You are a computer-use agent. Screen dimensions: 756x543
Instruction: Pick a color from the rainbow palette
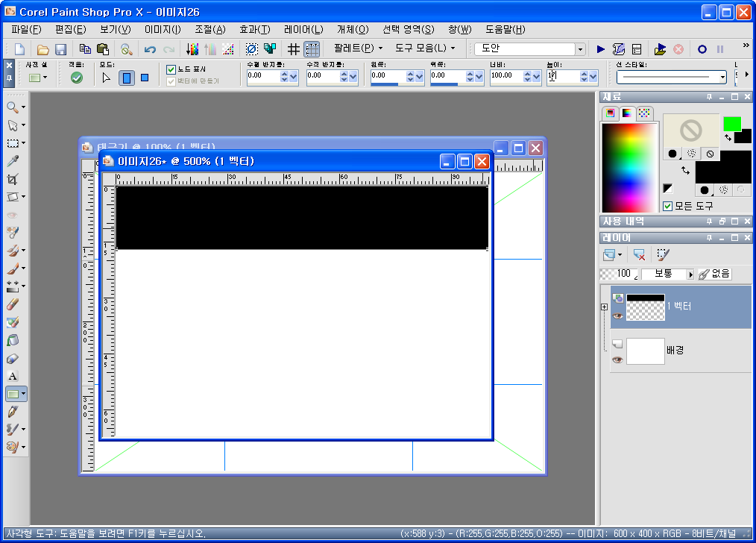629,167
